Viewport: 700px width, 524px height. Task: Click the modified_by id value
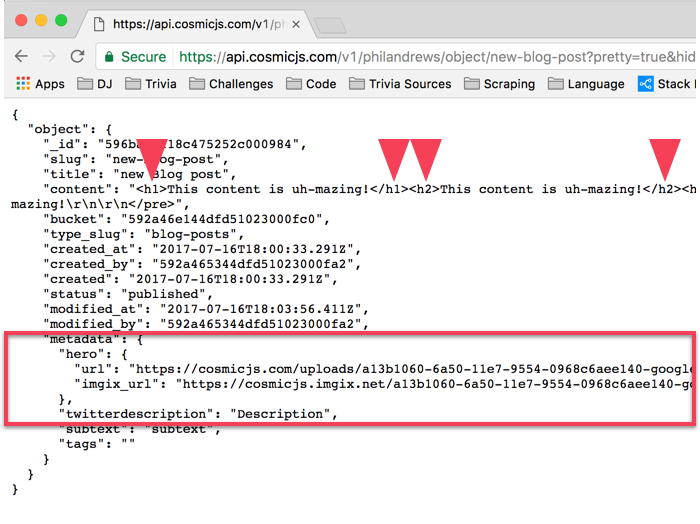pyautogui.click(x=261, y=324)
